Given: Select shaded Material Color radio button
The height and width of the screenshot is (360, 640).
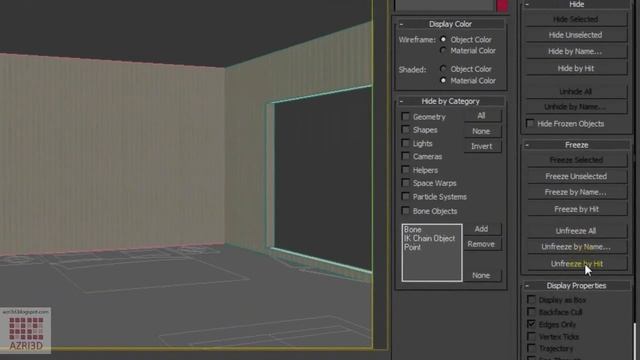Looking at the screenshot, I should coord(443,80).
